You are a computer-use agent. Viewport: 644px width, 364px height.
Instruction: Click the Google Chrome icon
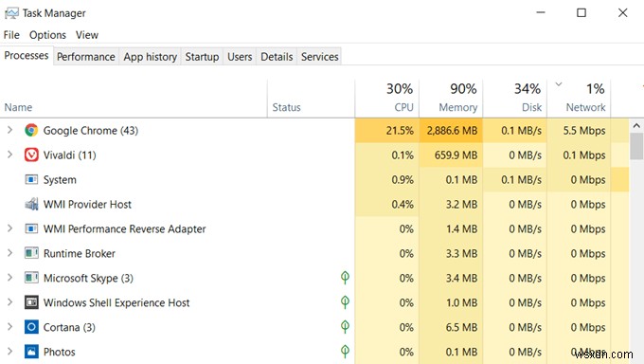(31, 131)
